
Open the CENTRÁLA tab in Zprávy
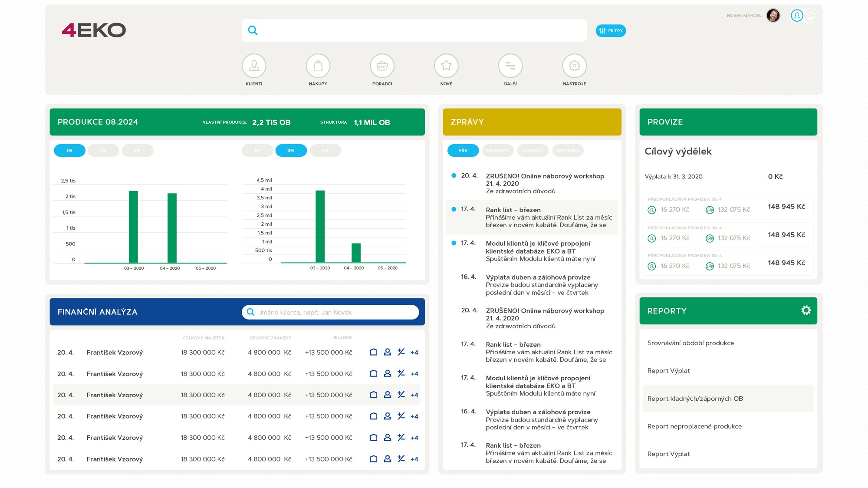click(569, 150)
